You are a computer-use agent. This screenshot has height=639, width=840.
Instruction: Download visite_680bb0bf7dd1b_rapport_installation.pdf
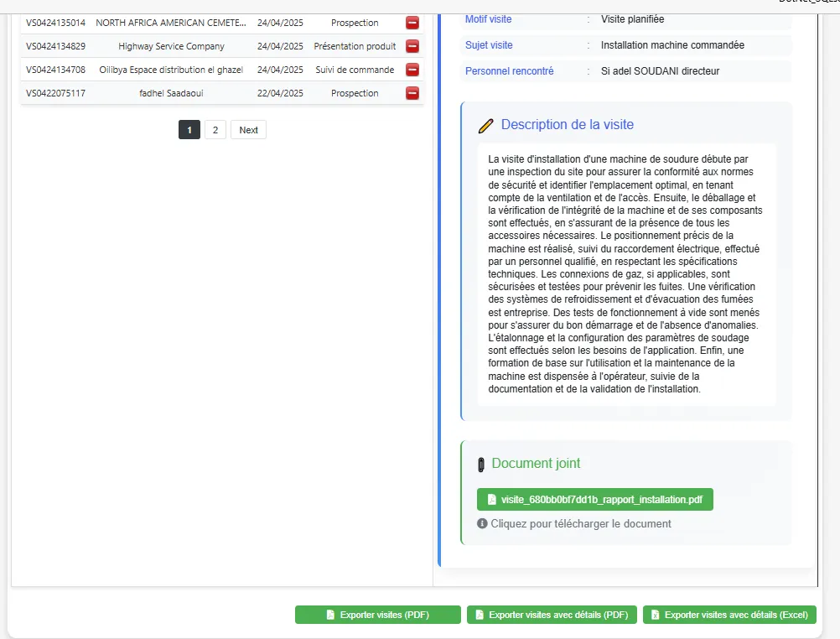(x=594, y=499)
